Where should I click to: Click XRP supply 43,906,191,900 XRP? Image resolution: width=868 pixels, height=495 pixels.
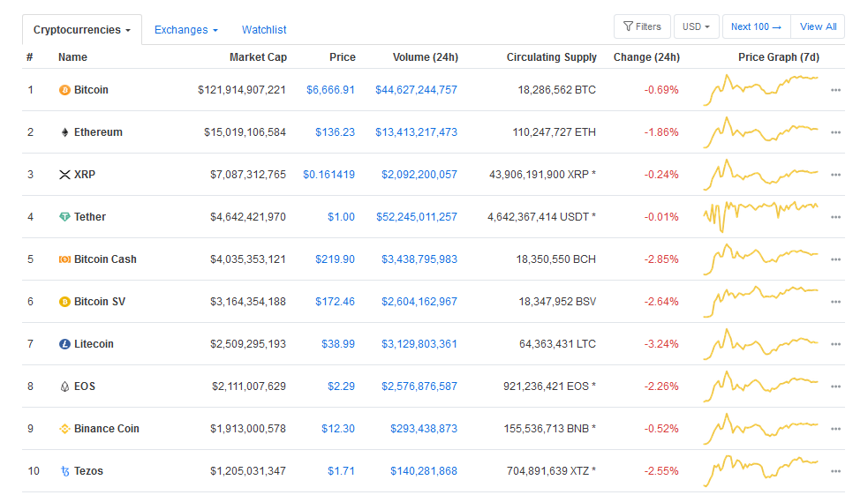[542, 175]
